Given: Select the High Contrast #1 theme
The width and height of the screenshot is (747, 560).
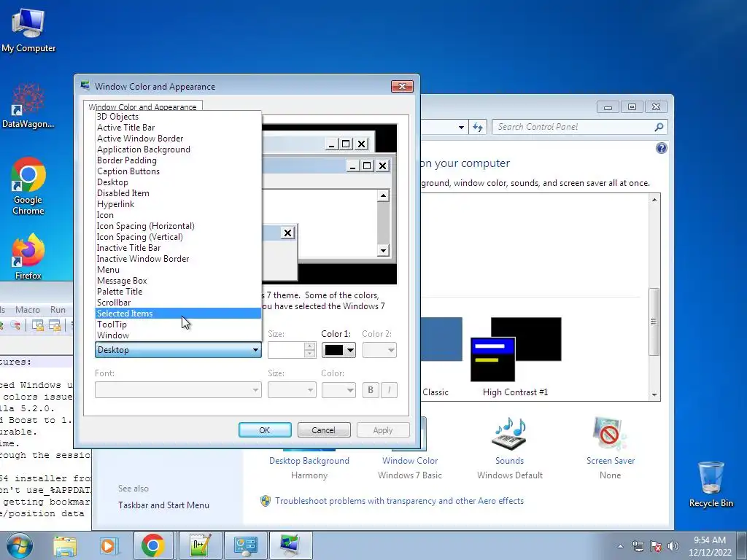Looking at the screenshot, I should pos(516,357).
